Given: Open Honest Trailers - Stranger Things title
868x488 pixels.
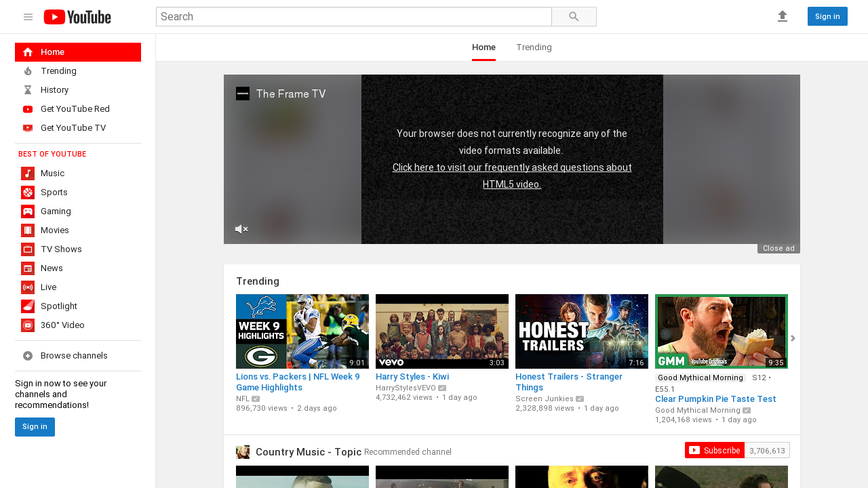Looking at the screenshot, I should 569,382.
